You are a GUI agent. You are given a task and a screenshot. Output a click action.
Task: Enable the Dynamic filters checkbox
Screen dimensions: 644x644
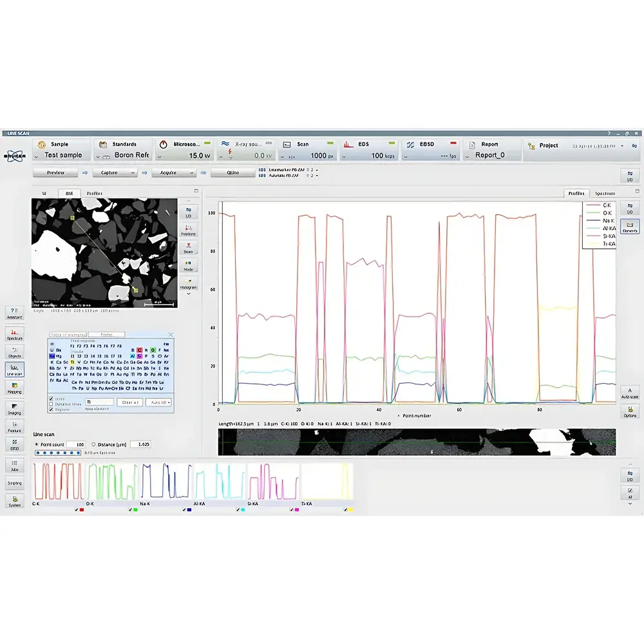(x=51, y=404)
